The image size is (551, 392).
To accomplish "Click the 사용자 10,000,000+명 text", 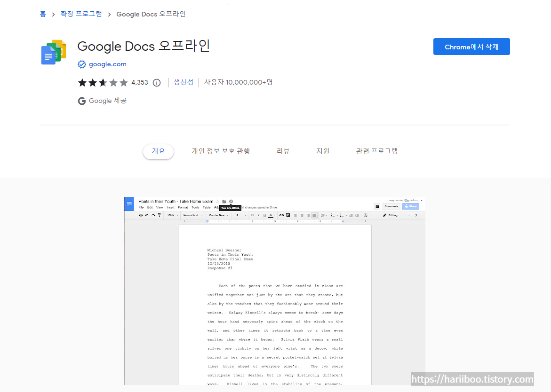I will click(x=238, y=82).
